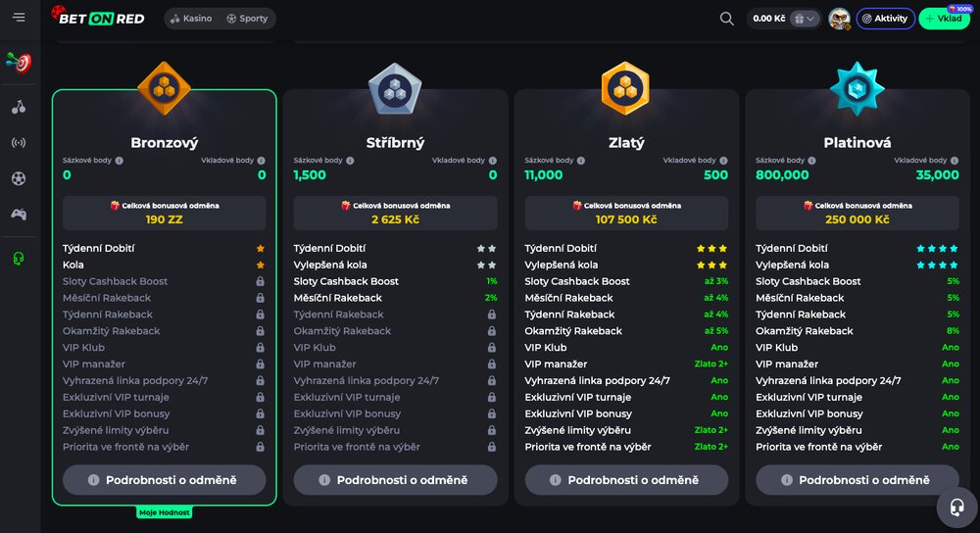Open live chat headset bubble at bottom right
The width and height of the screenshot is (980, 533).
coord(955,507)
